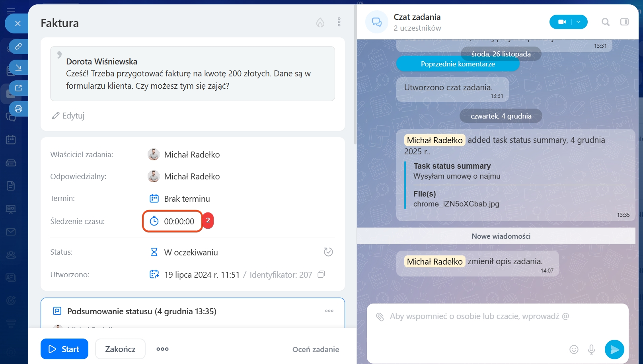Click the fire priority icon
The width and height of the screenshot is (643, 364).
pos(320,22)
